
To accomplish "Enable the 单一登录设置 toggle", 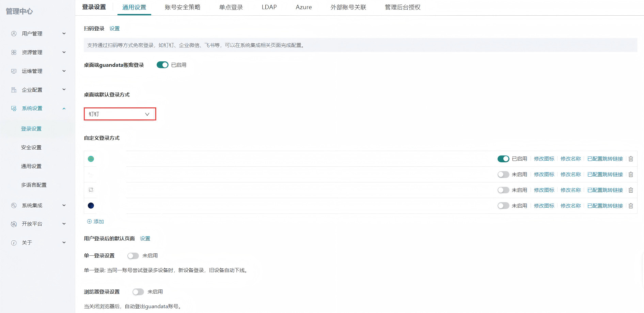I will [133, 256].
